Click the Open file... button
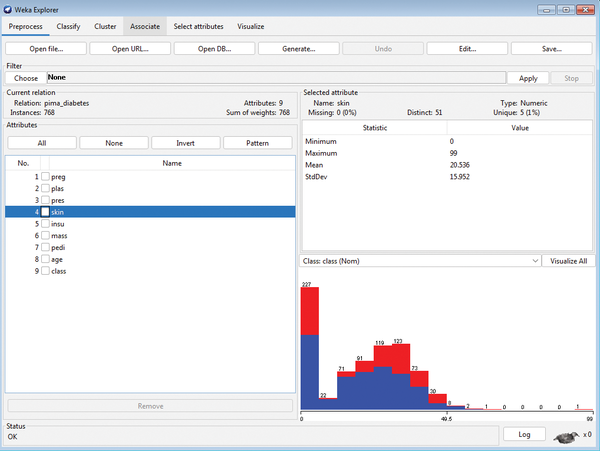The image size is (600, 451). tap(46, 49)
